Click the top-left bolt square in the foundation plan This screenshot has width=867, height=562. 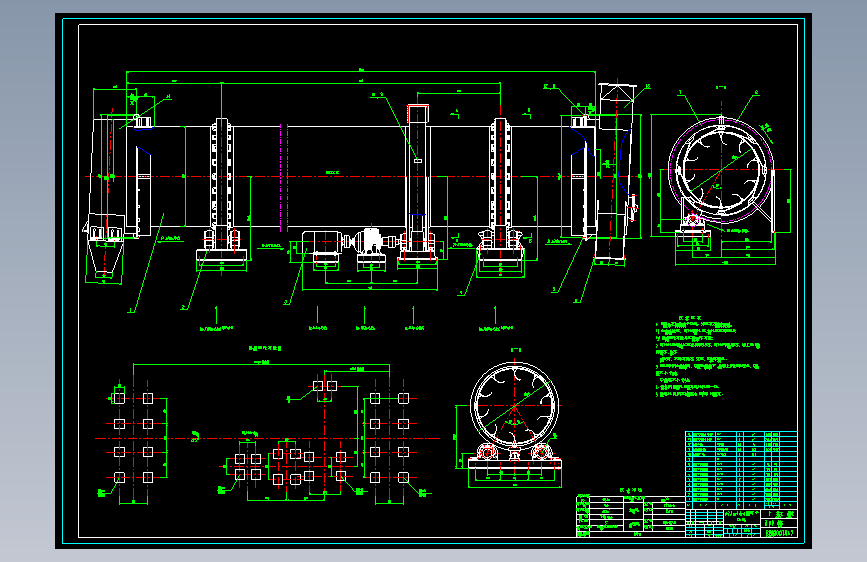(x=119, y=398)
